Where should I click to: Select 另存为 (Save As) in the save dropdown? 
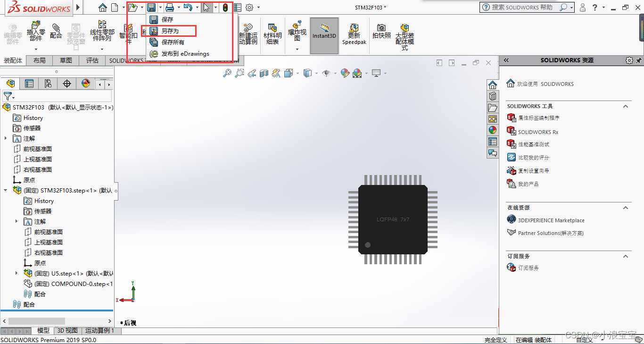[x=170, y=31]
